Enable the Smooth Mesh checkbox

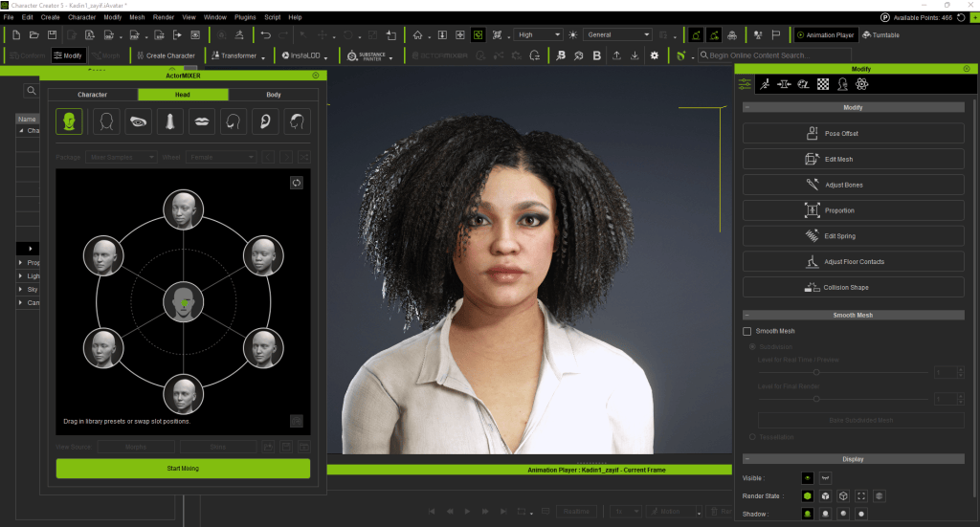pyautogui.click(x=746, y=331)
